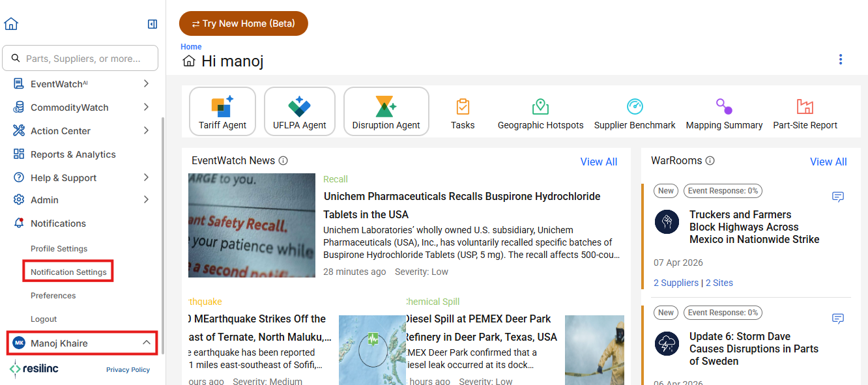
Task: Click View All for EventWatch News
Action: [x=599, y=162]
